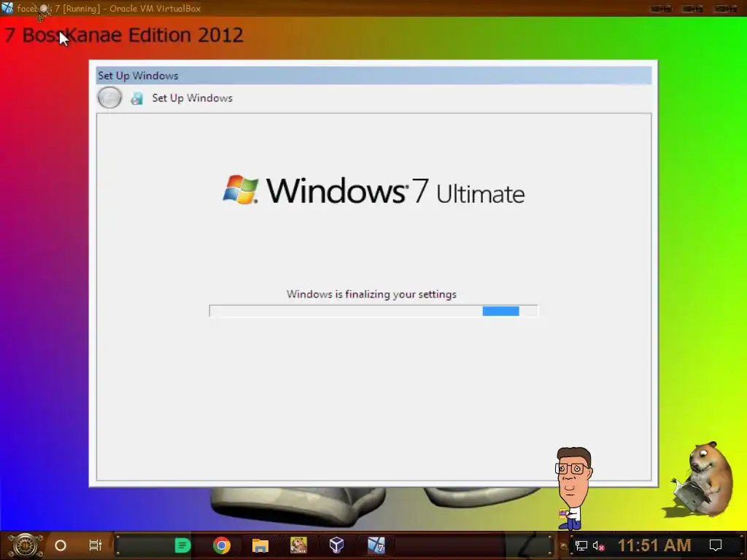Viewport: 747px width, 560px height.
Task: Click the Windows 7 Ultimate logo
Action: 374,190
